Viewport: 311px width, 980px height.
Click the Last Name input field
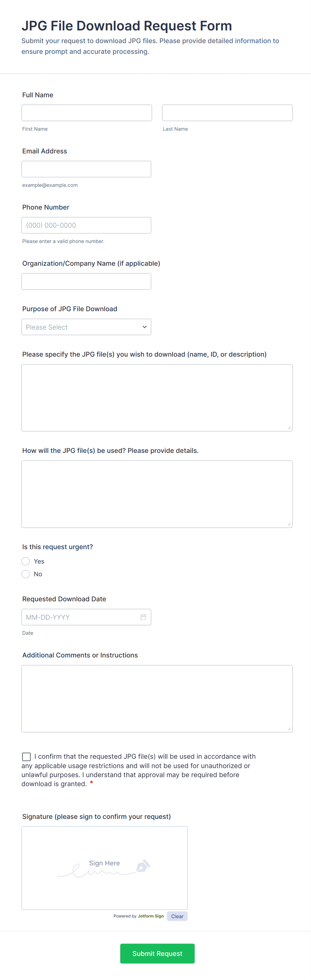coord(227,113)
